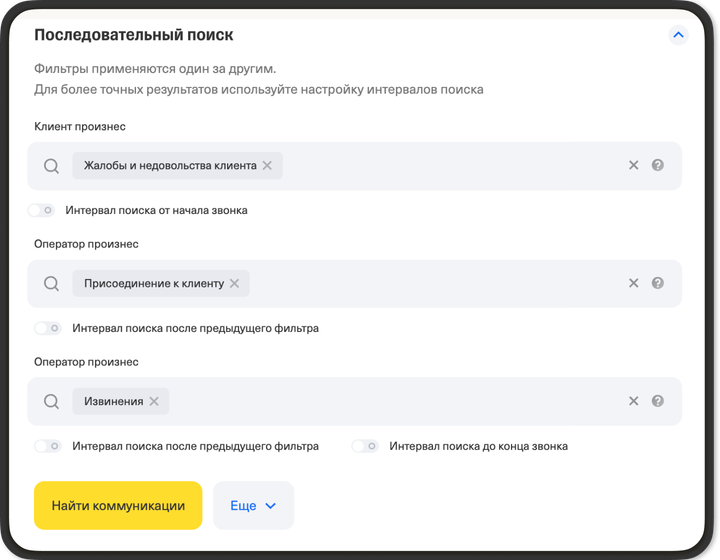
Task: Click inside the 'Присоединение к клиенту' input area
Action: (430, 284)
